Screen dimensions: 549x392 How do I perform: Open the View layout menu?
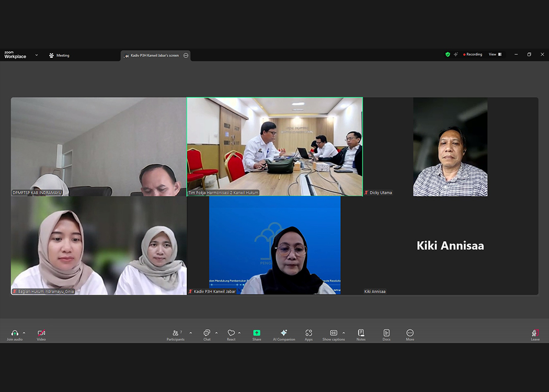495,54
